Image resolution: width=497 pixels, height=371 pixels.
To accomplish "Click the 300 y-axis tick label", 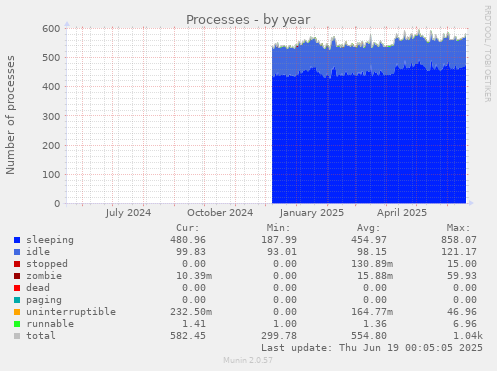I will point(51,116).
